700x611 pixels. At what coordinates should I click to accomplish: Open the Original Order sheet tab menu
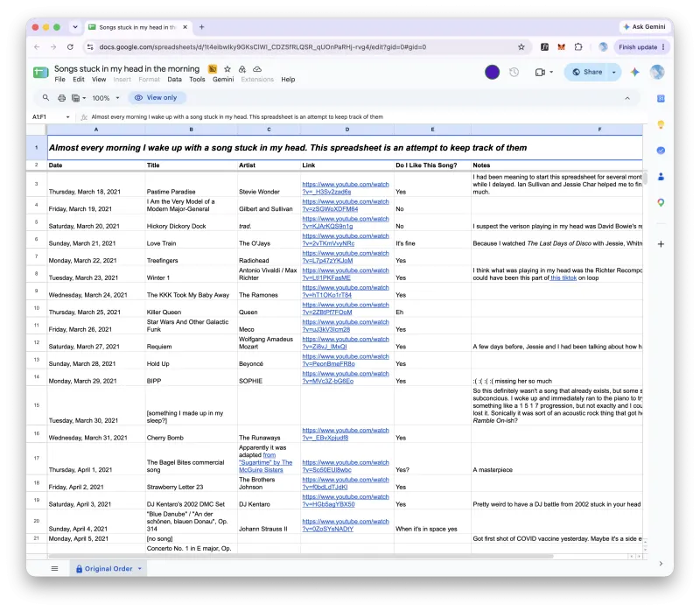(x=140, y=569)
